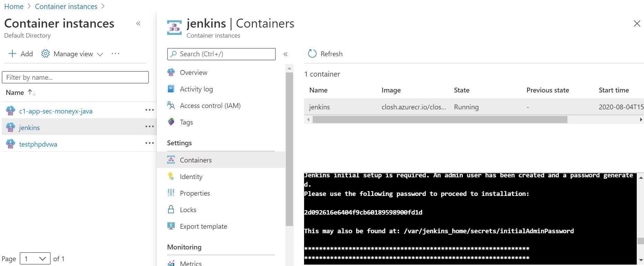Click the Image column header
The width and height of the screenshot is (644, 266).
tap(391, 90)
